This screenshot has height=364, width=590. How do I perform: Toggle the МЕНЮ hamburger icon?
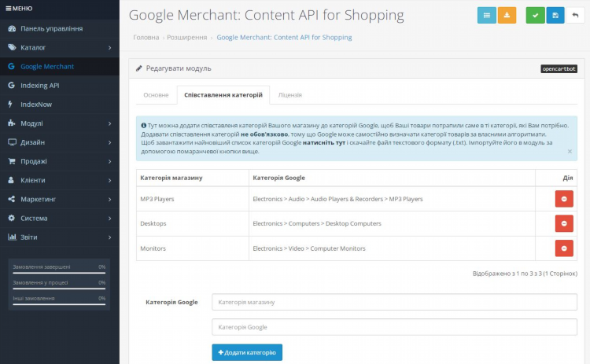(9, 9)
